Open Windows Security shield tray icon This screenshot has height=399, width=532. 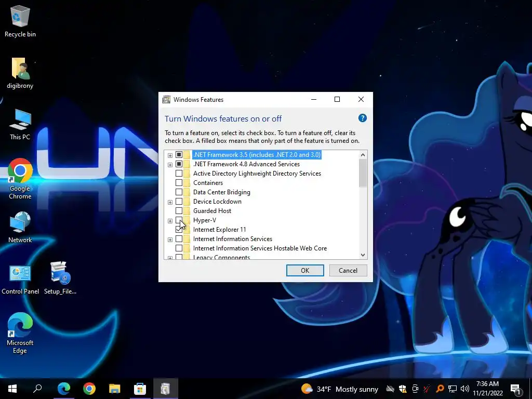[x=403, y=389]
